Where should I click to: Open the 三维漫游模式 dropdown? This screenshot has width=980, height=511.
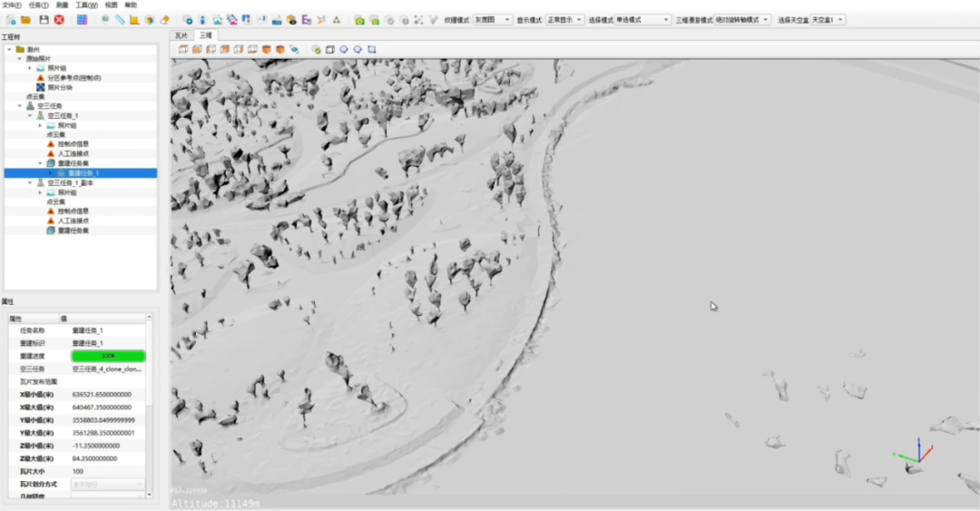pyautogui.click(x=742, y=20)
